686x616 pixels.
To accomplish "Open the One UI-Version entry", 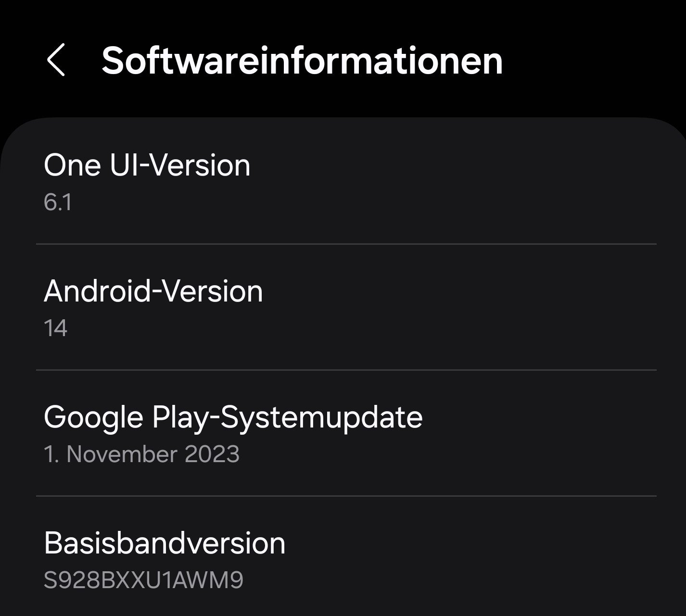I will pos(147,165).
